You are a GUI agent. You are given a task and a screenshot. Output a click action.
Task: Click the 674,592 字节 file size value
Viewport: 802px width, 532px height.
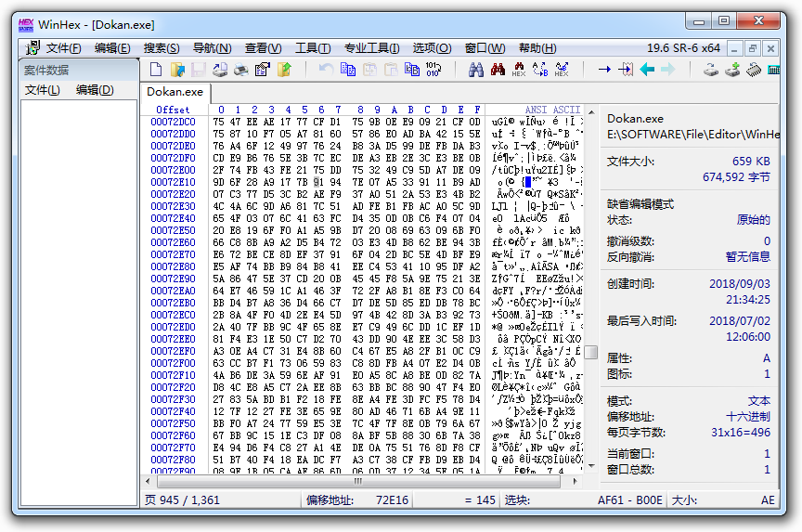pyautogui.click(x=736, y=177)
